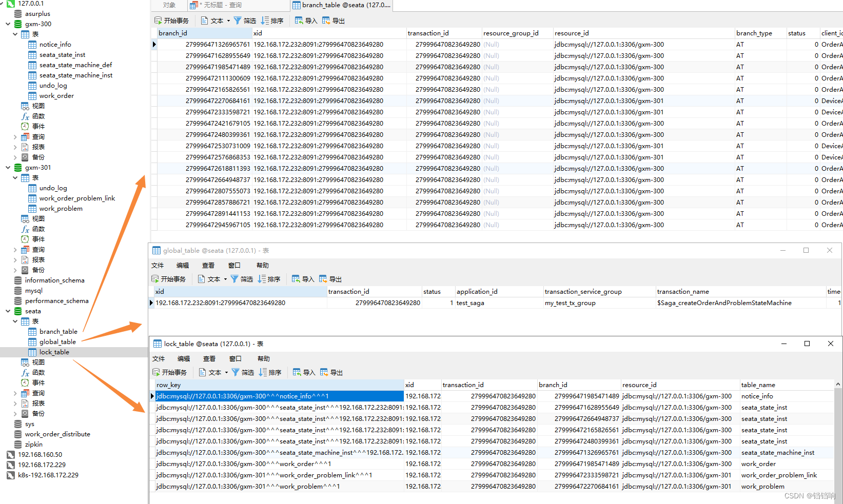Click the lock_table window vertical scrollbar
843x504 pixels.
click(838, 441)
